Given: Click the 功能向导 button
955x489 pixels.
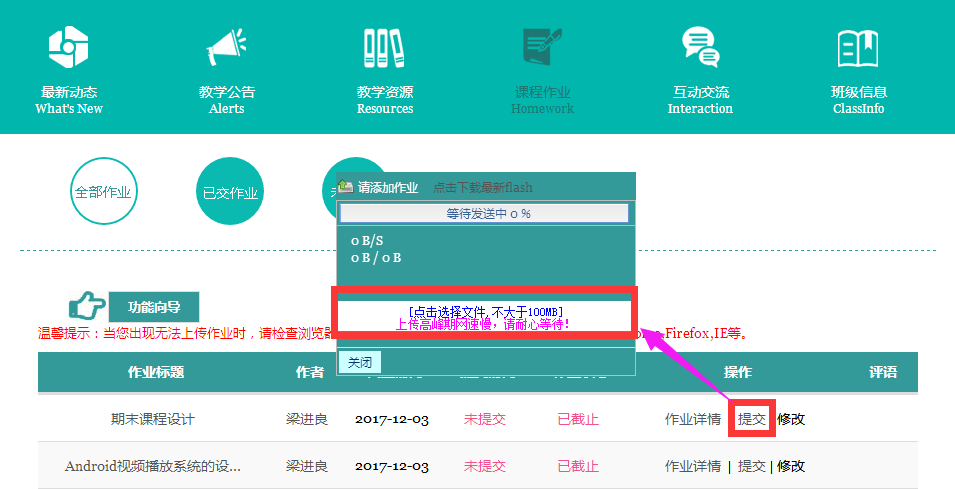Looking at the screenshot, I should pyautogui.click(x=154, y=307).
